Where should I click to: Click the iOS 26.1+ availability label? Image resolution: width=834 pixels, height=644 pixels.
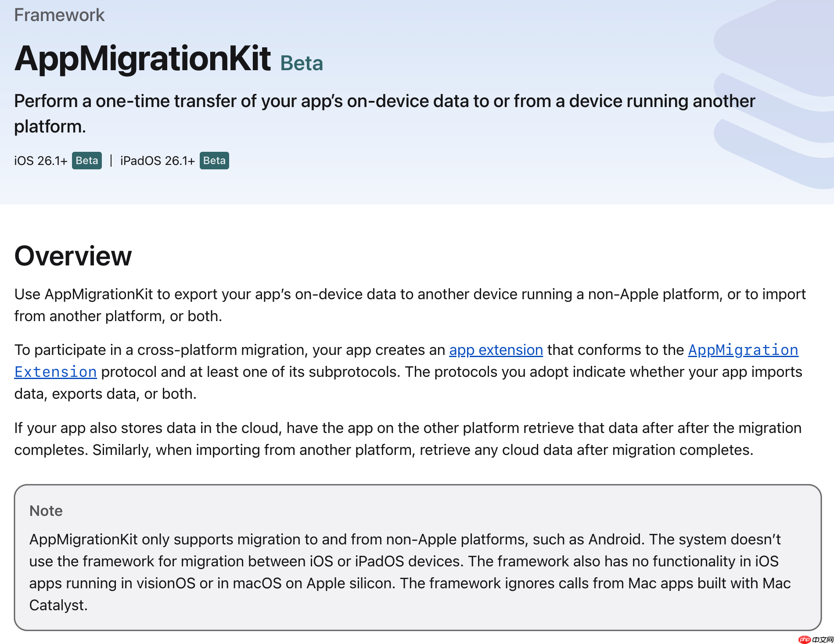41,161
